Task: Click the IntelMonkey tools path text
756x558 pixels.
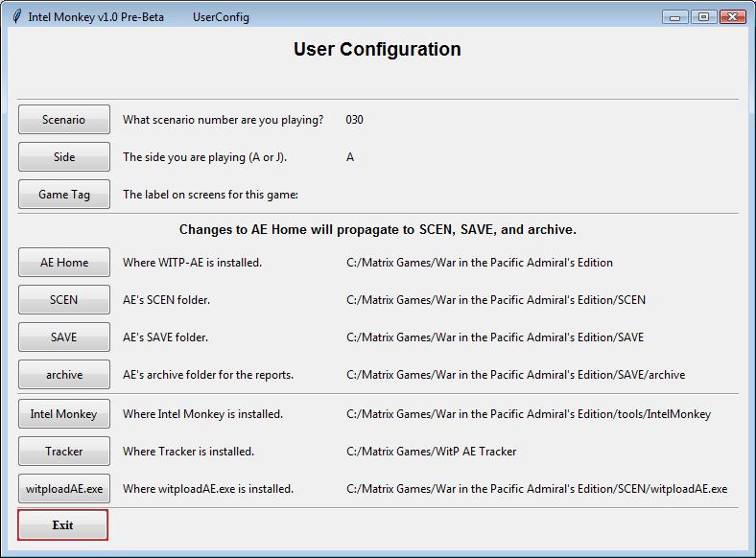Action: tap(528, 414)
